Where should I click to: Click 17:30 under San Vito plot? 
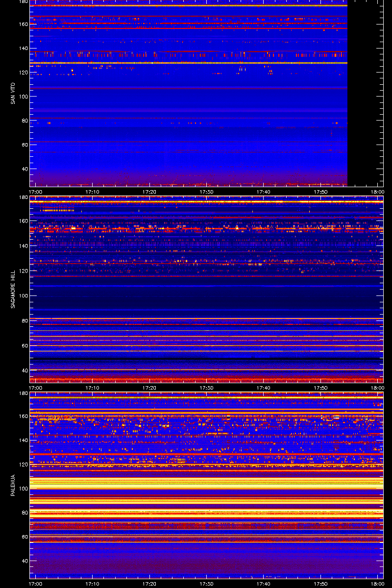click(x=207, y=192)
